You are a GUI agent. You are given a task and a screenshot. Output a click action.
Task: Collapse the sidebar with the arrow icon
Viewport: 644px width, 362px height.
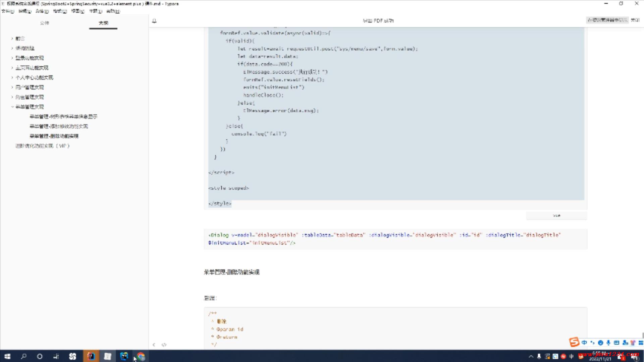(x=154, y=345)
